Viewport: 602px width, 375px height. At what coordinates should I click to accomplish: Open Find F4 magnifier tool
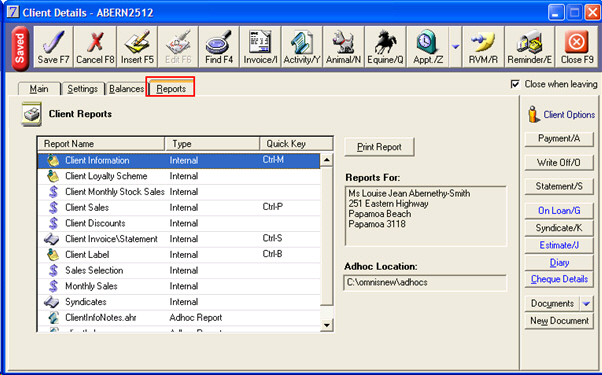point(219,47)
